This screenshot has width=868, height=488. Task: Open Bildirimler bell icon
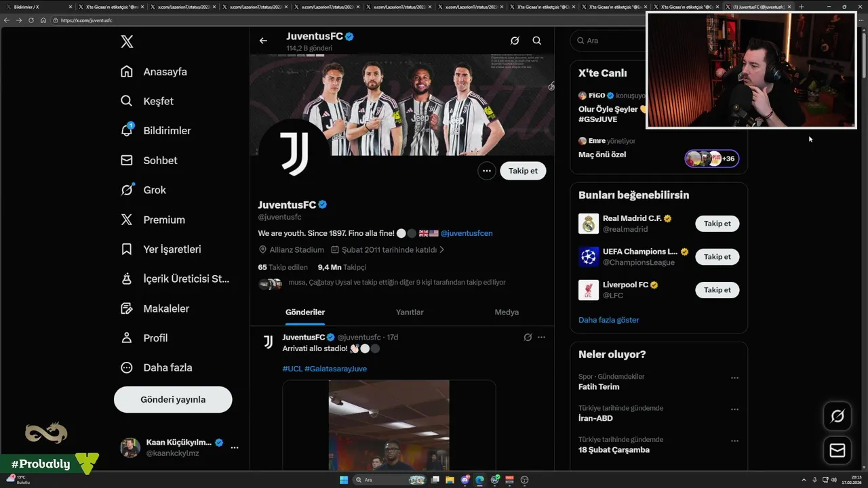[x=126, y=130]
